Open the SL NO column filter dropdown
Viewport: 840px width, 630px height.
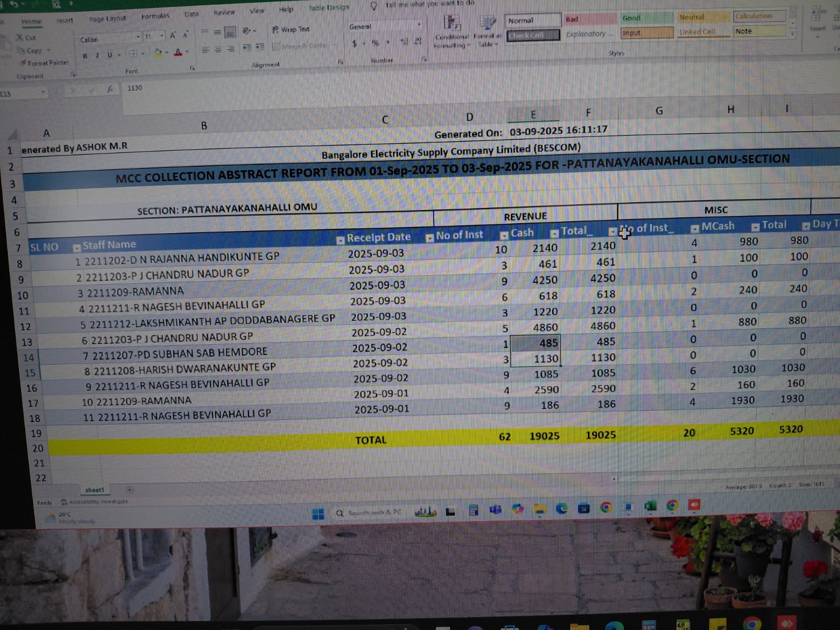77,247
